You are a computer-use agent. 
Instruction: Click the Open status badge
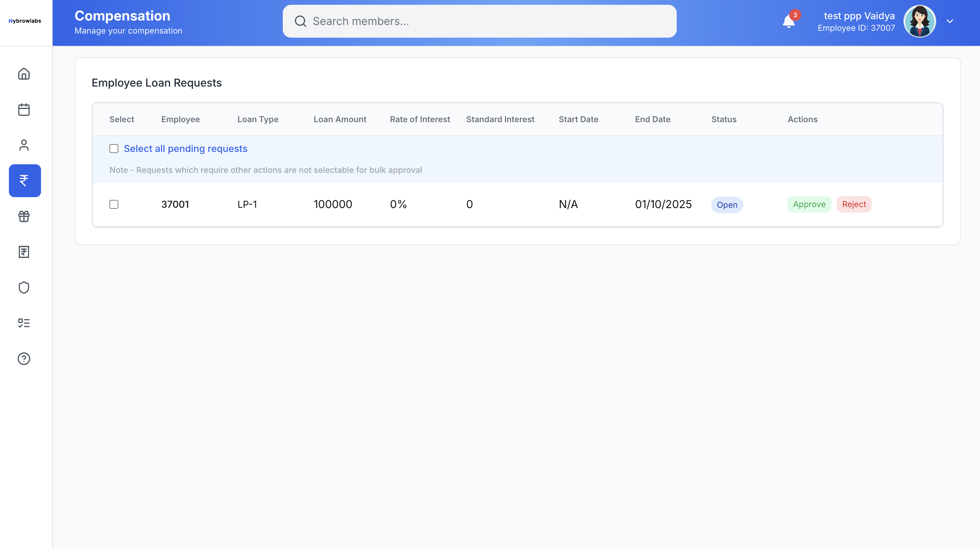727,205
